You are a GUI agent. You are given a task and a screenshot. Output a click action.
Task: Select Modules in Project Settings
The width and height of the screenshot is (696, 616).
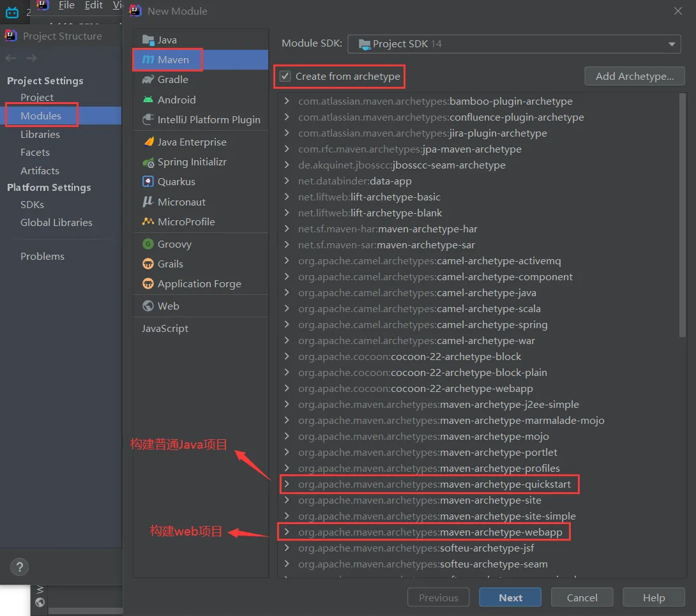pos(41,116)
